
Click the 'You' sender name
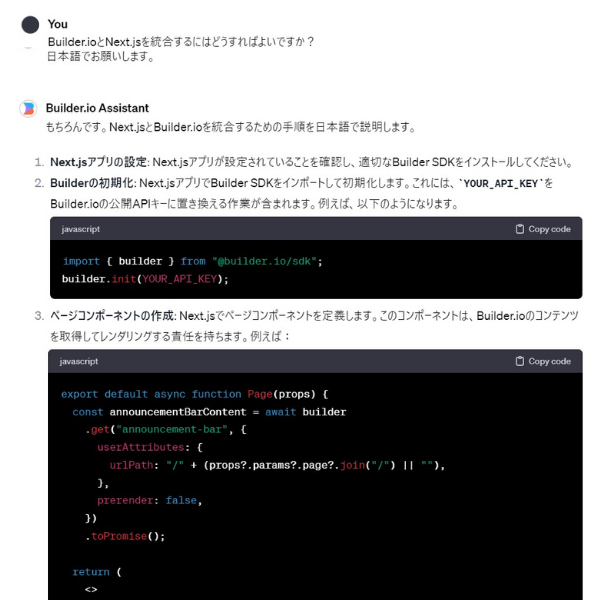click(x=57, y=24)
